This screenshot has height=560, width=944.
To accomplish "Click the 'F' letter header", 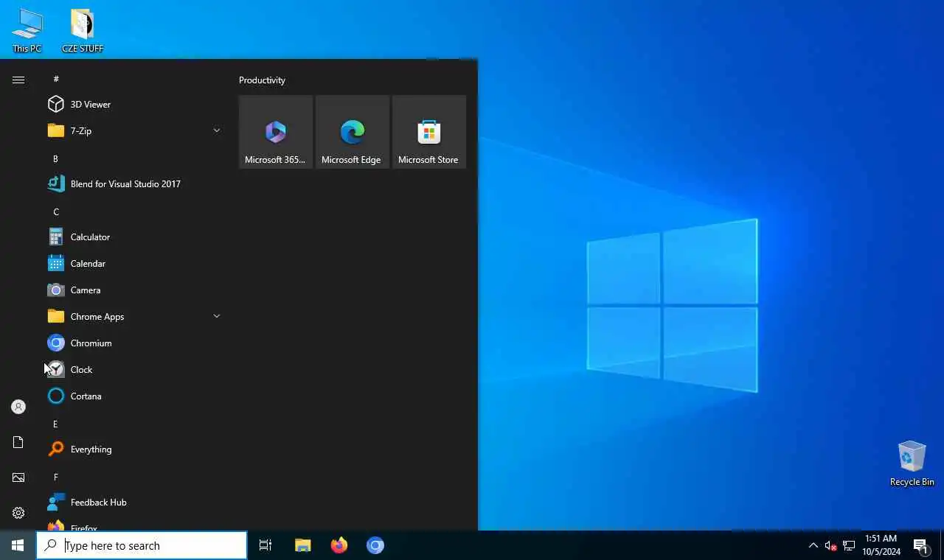I will 55,477.
